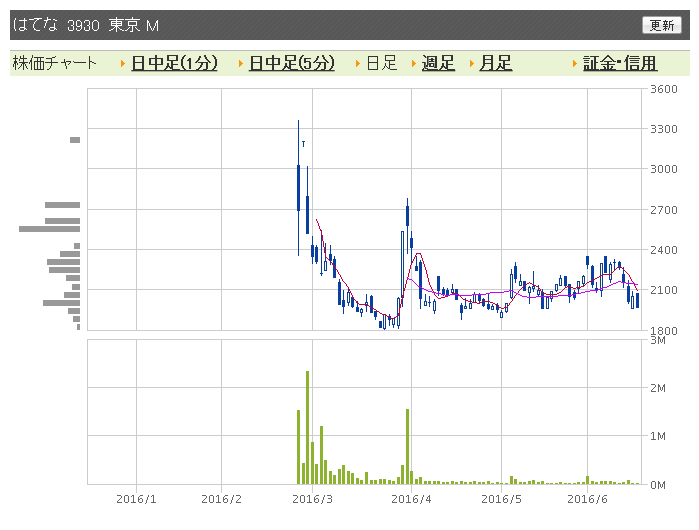
Task: Click orange arrow before 日中足(1分)
Action: click(x=123, y=64)
